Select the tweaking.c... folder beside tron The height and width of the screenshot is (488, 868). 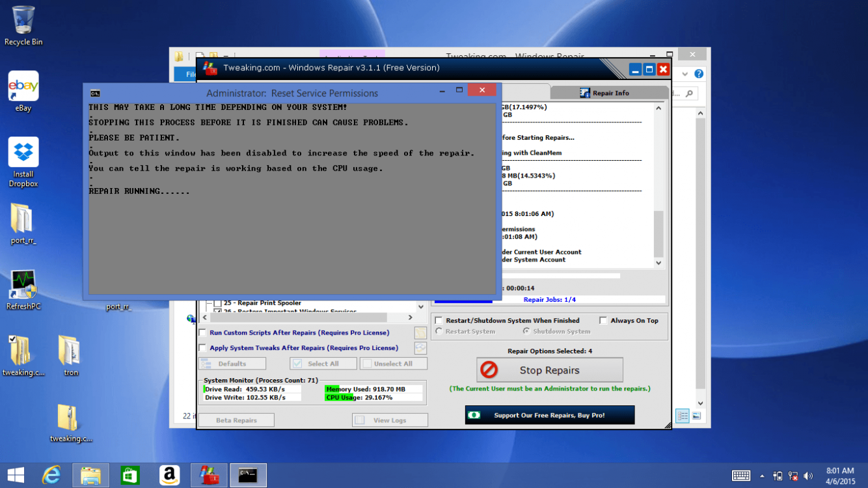pos(23,356)
